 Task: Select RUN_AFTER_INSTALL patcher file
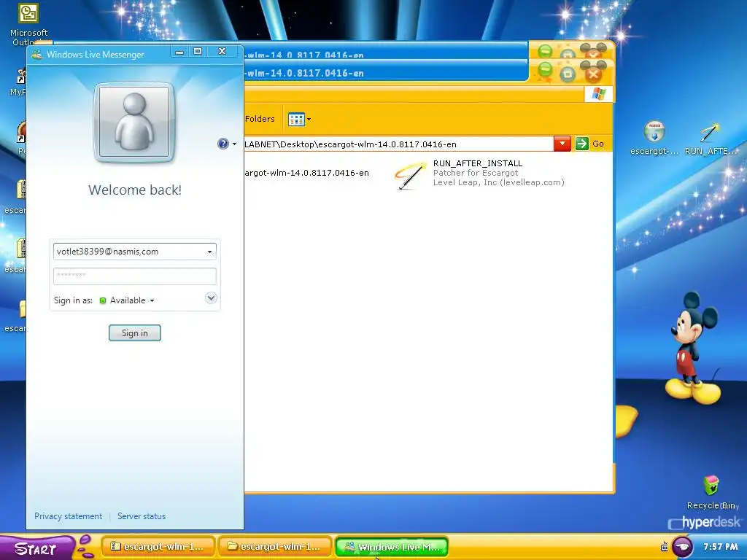click(x=479, y=174)
